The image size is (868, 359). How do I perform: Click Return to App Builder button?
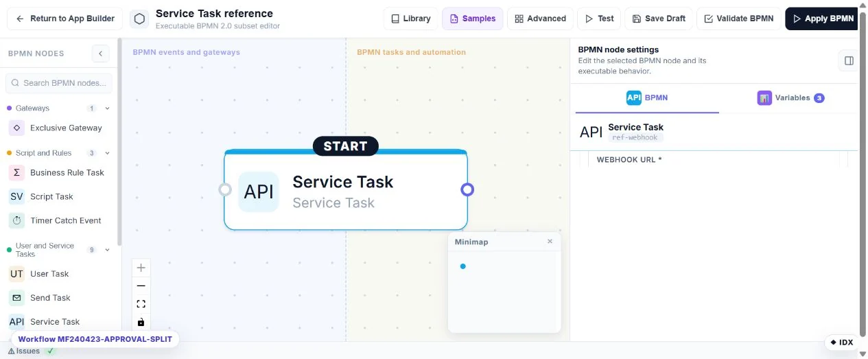(65, 19)
